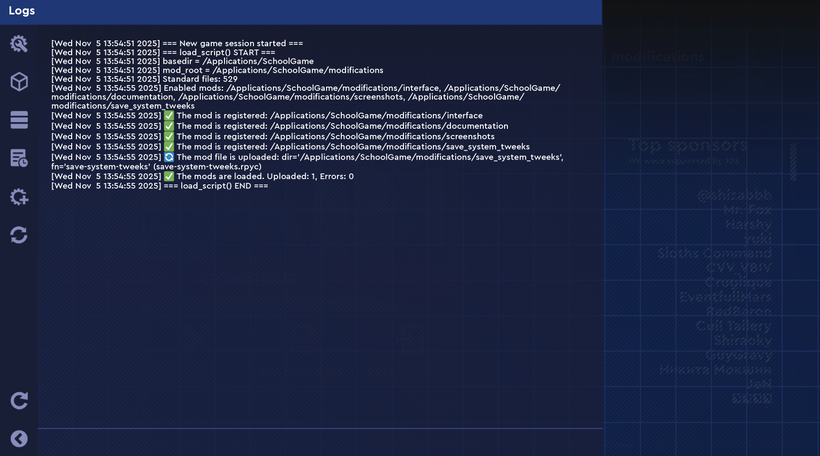
Task: Click the cube icon in sidebar
Action: click(x=18, y=82)
